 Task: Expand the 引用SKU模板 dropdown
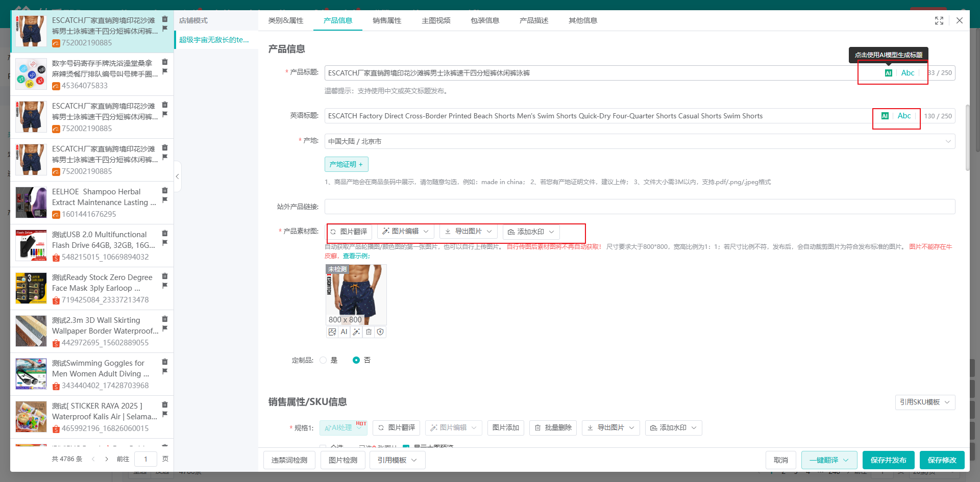point(924,402)
